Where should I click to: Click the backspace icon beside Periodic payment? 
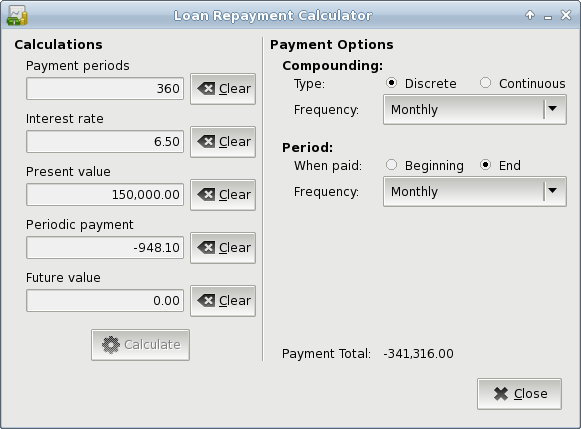(x=206, y=247)
